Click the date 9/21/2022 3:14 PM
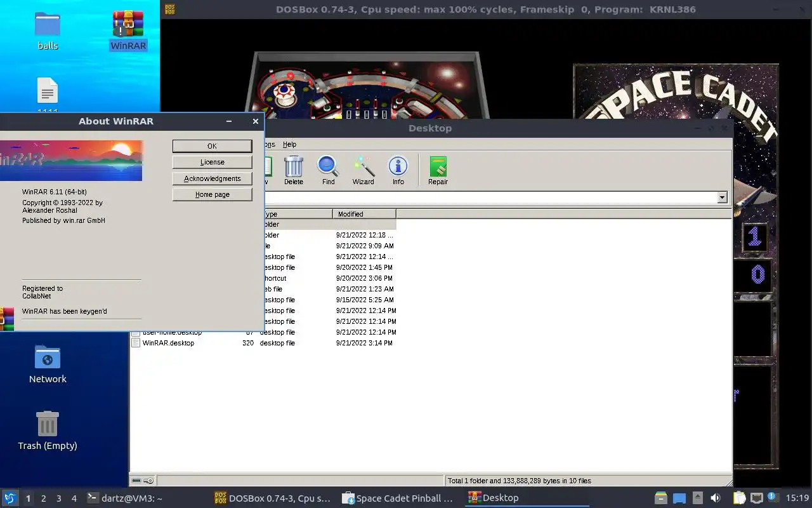Image resolution: width=812 pixels, height=508 pixels. [x=364, y=343]
